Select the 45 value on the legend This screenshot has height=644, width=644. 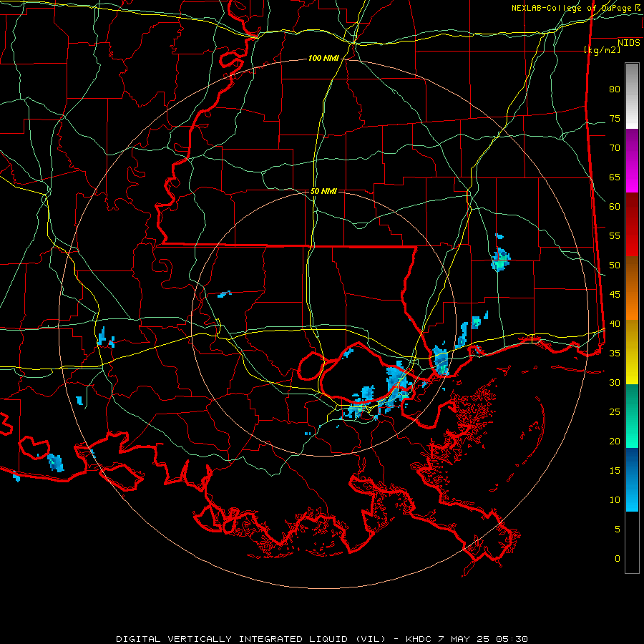[x=615, y=295]
